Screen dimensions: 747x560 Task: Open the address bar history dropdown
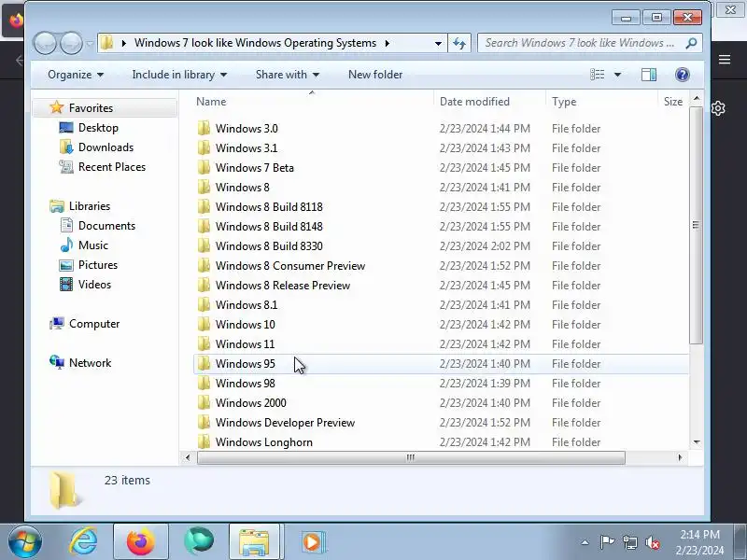coord(438,43)
